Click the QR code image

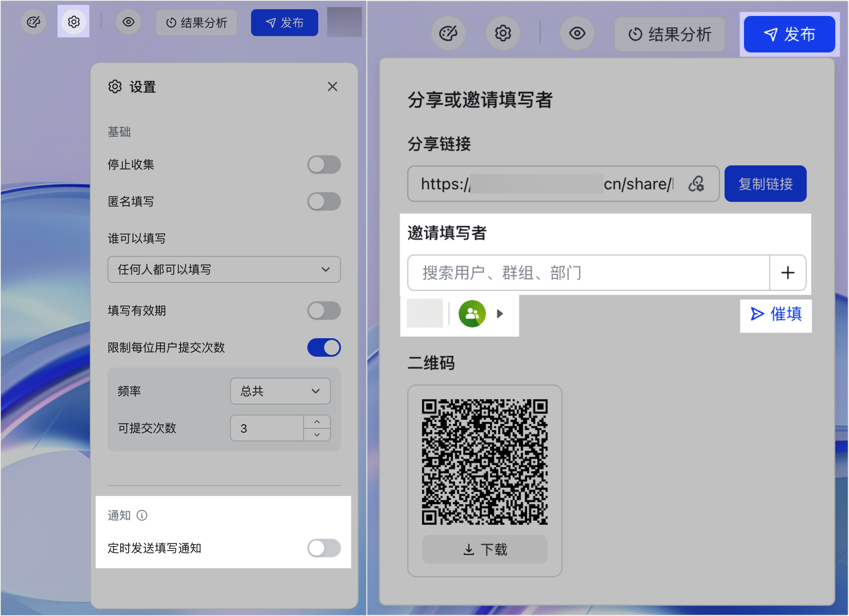[485, 462]
